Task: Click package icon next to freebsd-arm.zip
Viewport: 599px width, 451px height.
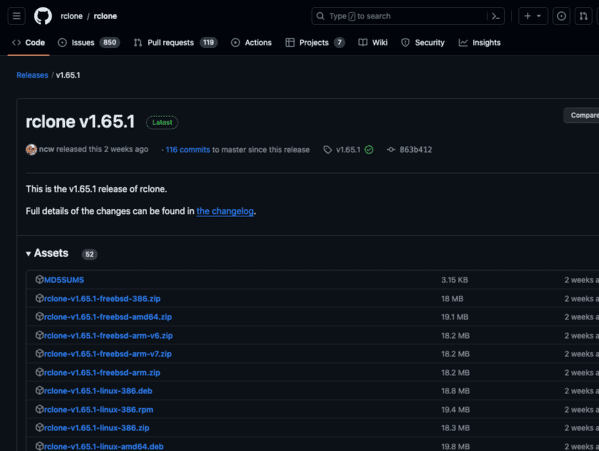Action: 39,372
